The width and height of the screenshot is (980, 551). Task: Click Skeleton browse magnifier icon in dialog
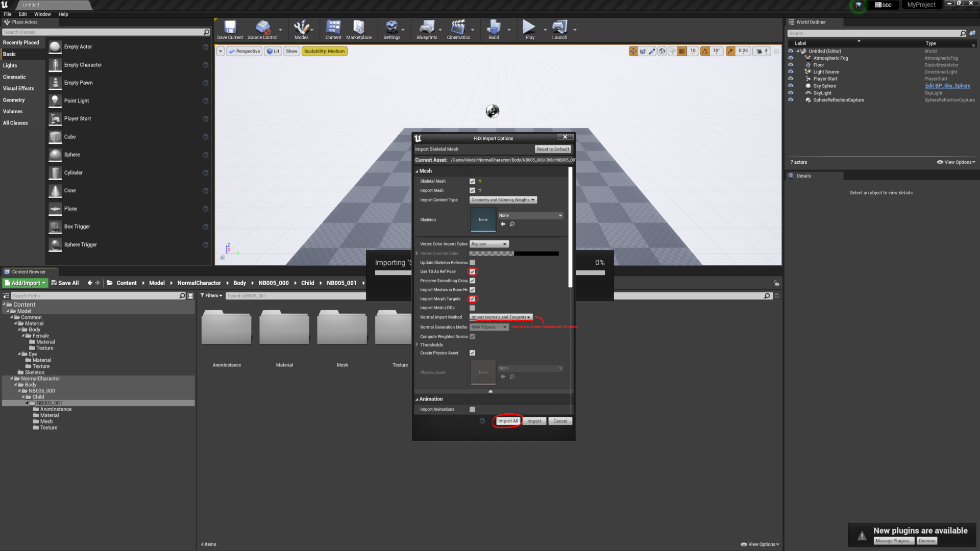pyautogui.click(x=512, y=224)
